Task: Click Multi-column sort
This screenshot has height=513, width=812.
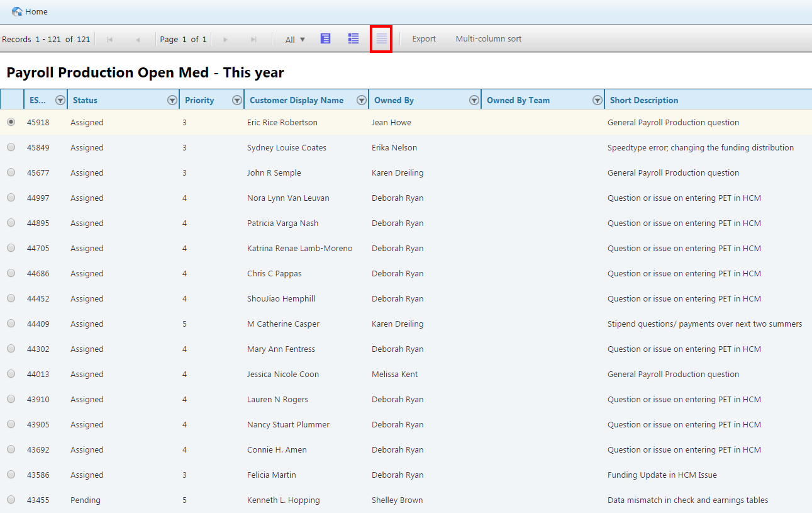Action: tap(489, 39)
